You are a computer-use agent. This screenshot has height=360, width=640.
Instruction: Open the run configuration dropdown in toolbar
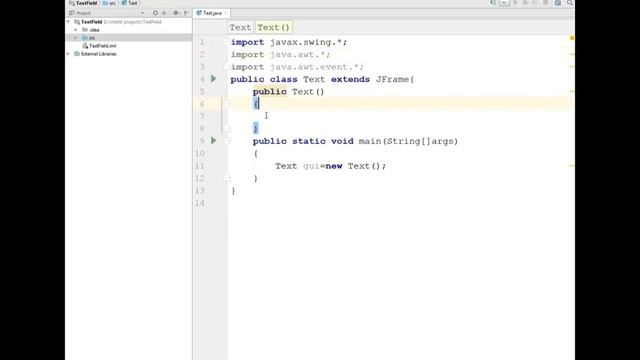[504, 3]
